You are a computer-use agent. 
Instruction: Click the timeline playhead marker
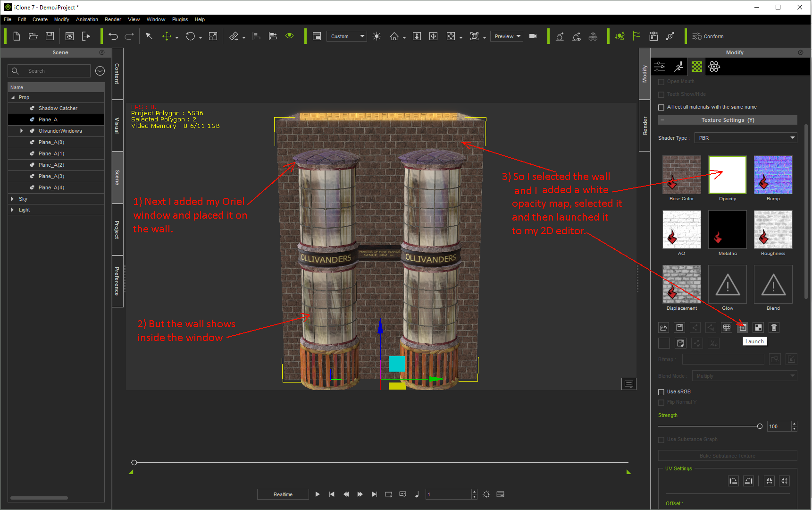tap(134, 463)
